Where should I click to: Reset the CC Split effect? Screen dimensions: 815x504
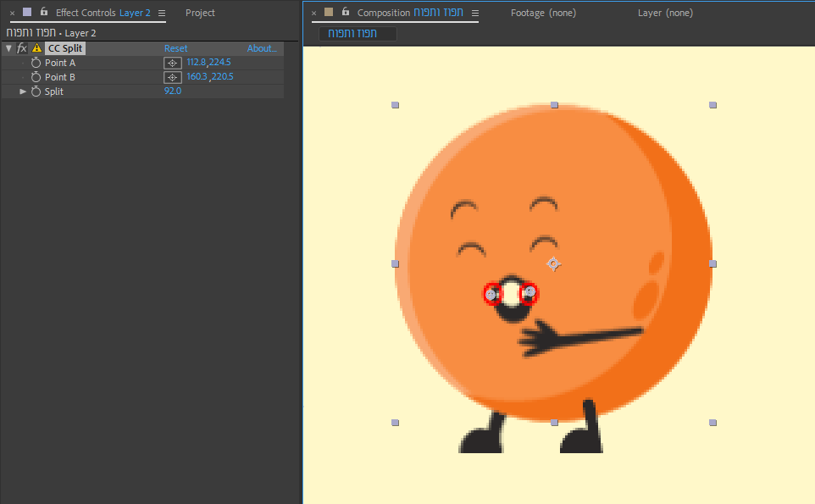[175, 48]
